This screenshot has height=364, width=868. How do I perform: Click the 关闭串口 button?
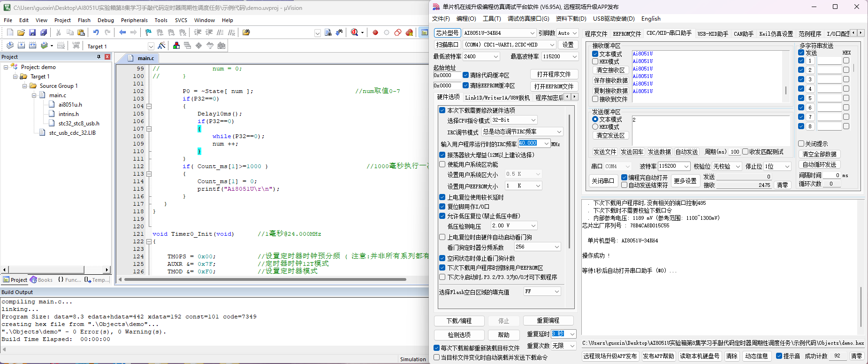[x=603, y=181]
